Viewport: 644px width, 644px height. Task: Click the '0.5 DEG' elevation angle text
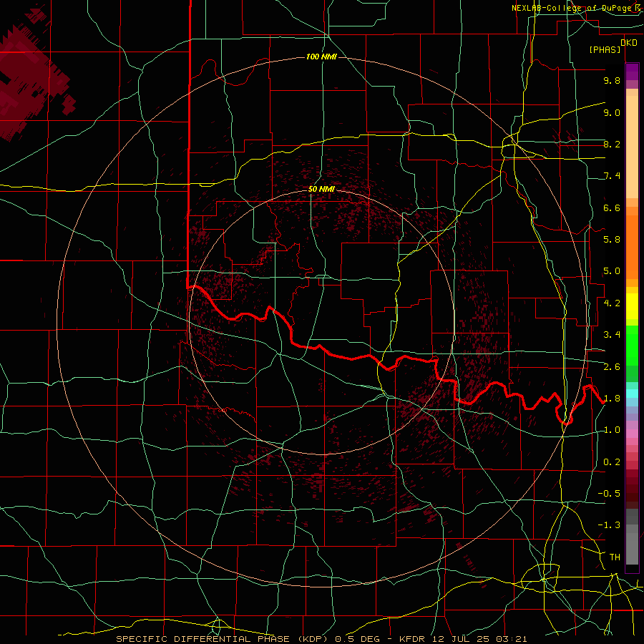[357, 639]
